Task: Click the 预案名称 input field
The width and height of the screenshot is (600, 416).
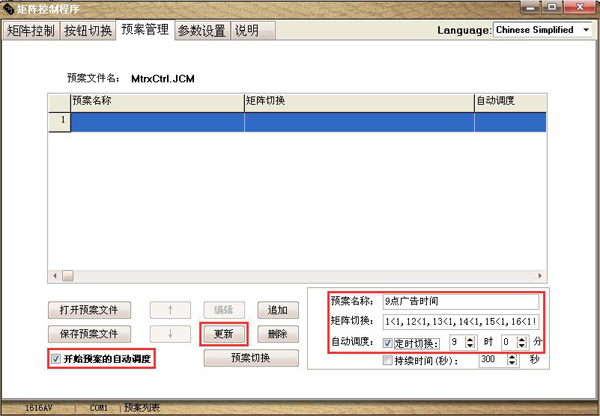Action: (461, 302)
